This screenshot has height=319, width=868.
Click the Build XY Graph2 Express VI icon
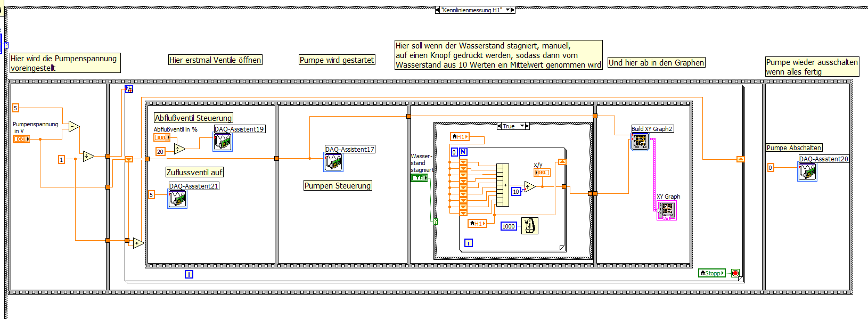point(640,142)
